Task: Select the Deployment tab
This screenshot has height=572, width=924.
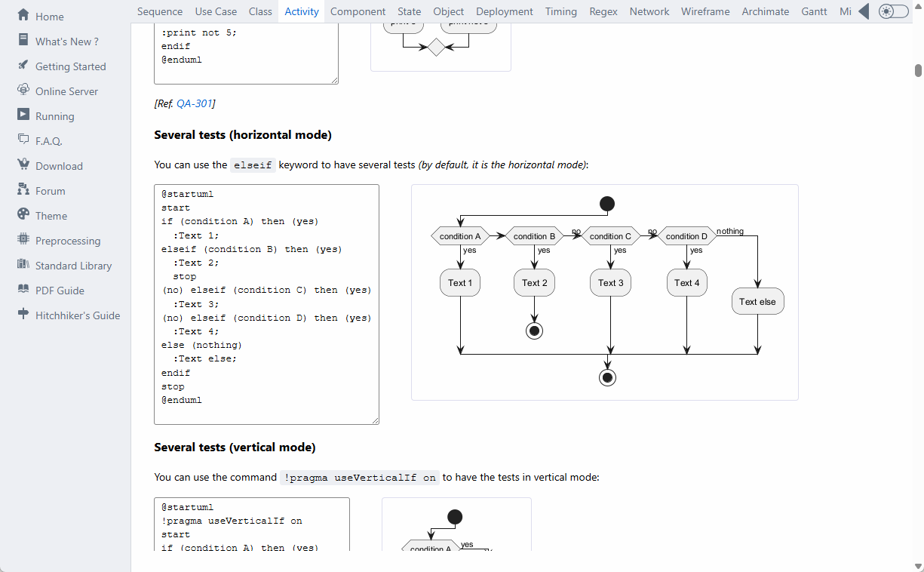Action: (505, 11)
